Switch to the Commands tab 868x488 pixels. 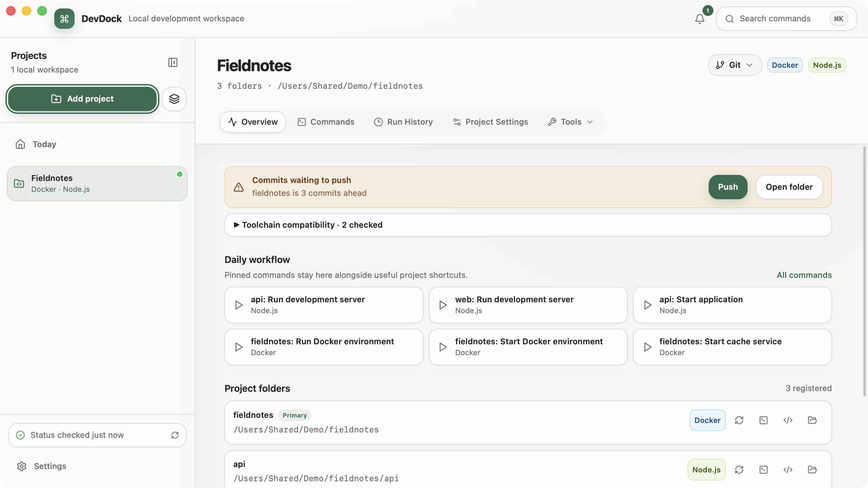pos(326,122)
